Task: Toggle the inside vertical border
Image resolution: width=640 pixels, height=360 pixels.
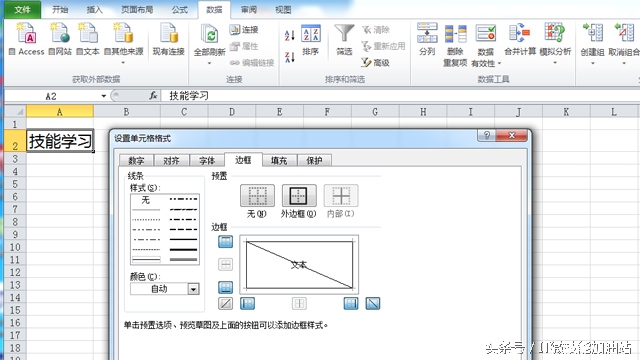Action: tap(299, 303)
